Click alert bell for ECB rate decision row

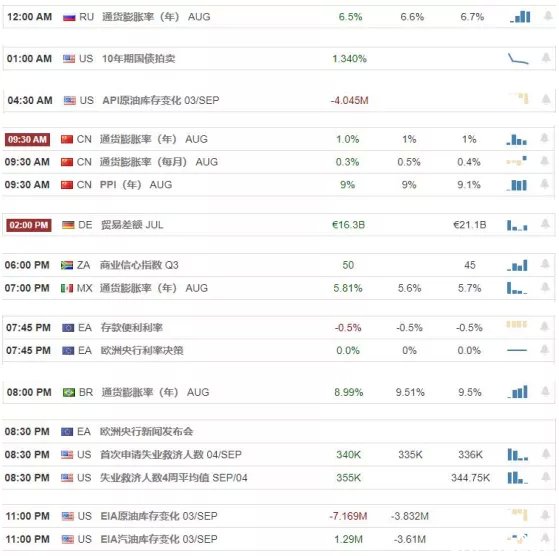pyautogui.click(x=544, y=349)
